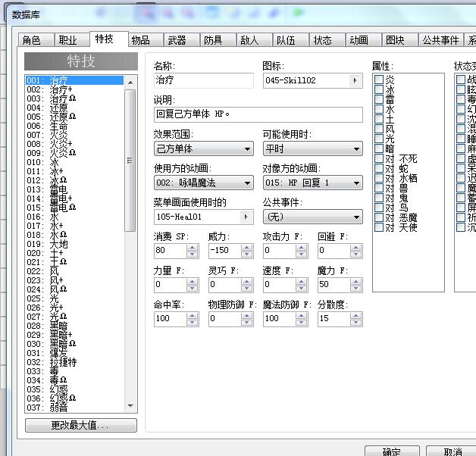Select skill 007: 火炎 in list

pyautogui.click(x=74, y=135)
